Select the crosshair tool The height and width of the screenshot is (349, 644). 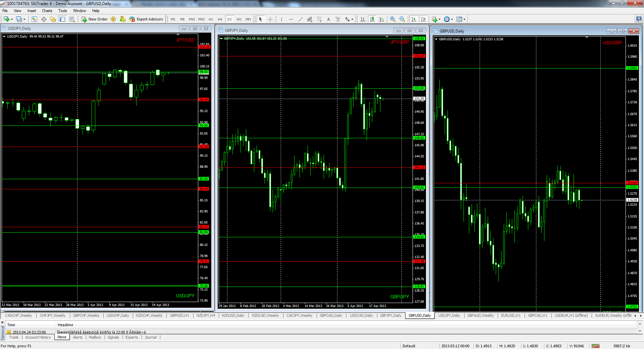(270, 19)
